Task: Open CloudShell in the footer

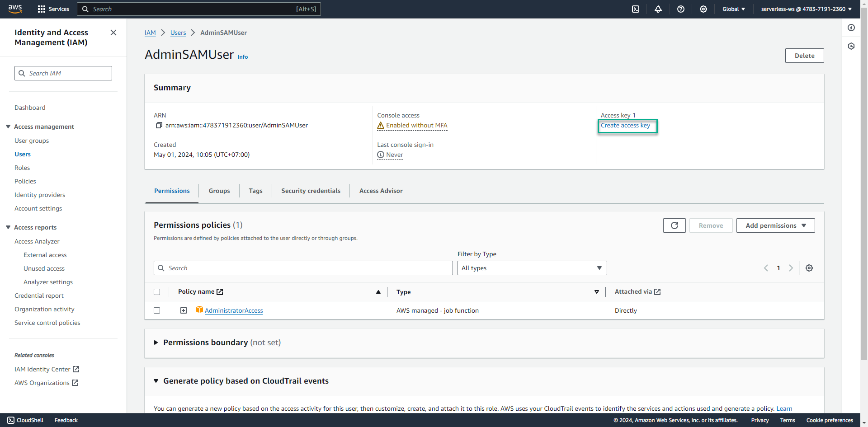Action: [25, 420]
